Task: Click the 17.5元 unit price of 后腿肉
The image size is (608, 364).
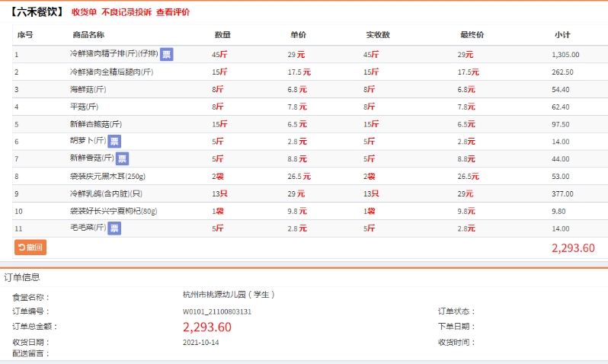Action: pos(299,72)
